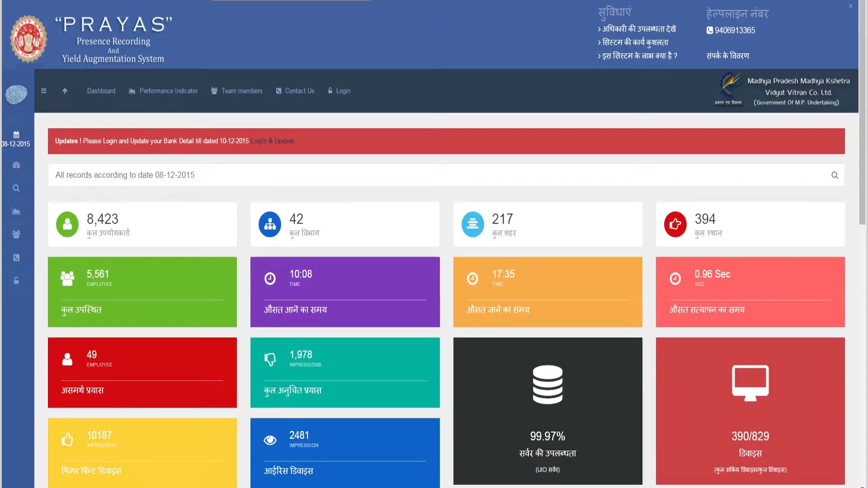Screen dimensions: 868x488
Task: Click the sidebar search magnifier icon
Action: 16,188
